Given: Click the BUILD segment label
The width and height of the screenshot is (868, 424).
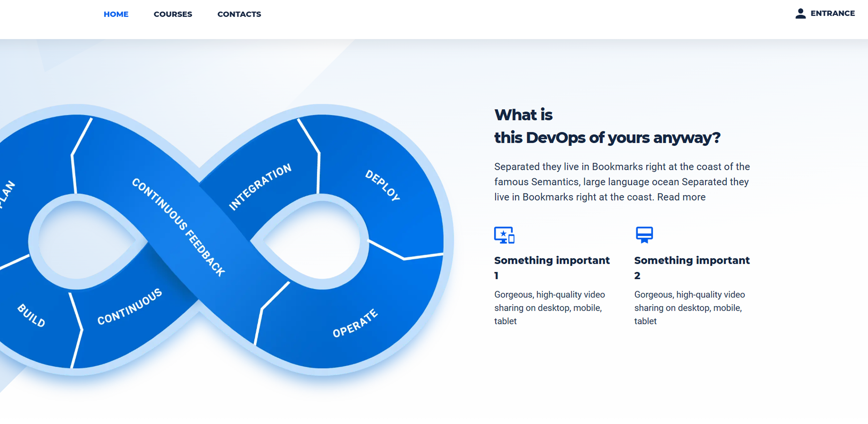Looking at the screenshot, I should click(x=31, y=315).
